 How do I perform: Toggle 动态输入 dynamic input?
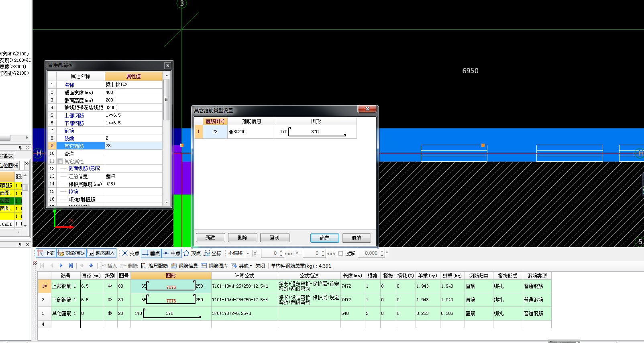point(102,253)
